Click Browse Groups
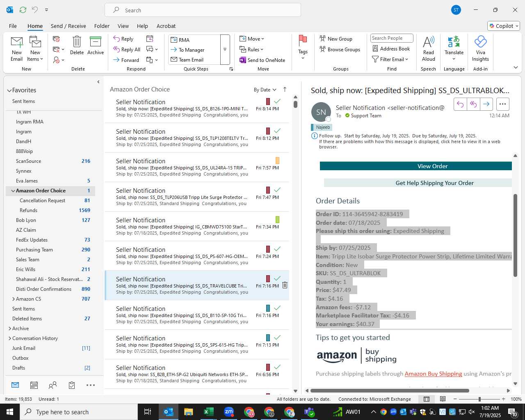 [340, 49]
